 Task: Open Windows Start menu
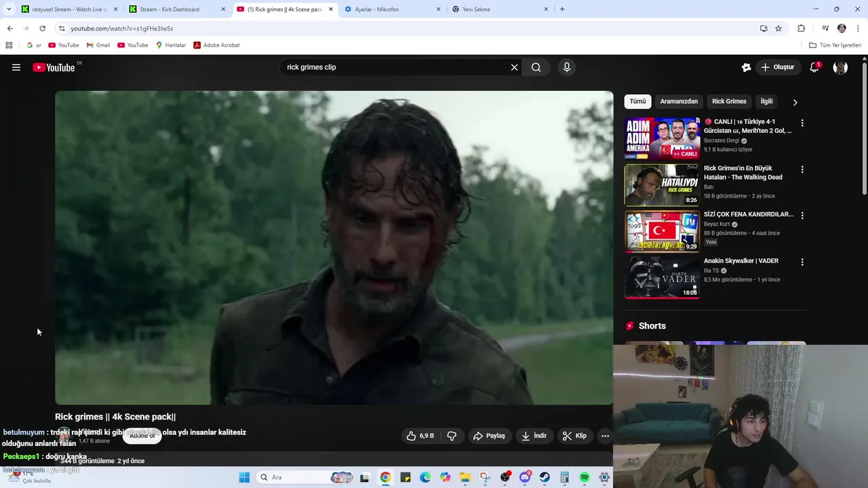click(244, 477)
